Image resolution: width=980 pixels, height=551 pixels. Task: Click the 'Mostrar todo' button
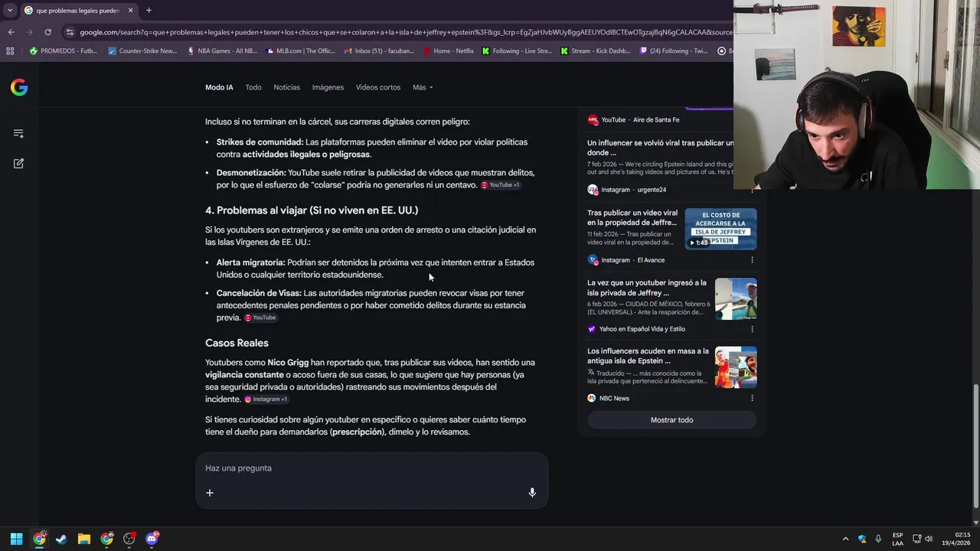pos(671,420)
